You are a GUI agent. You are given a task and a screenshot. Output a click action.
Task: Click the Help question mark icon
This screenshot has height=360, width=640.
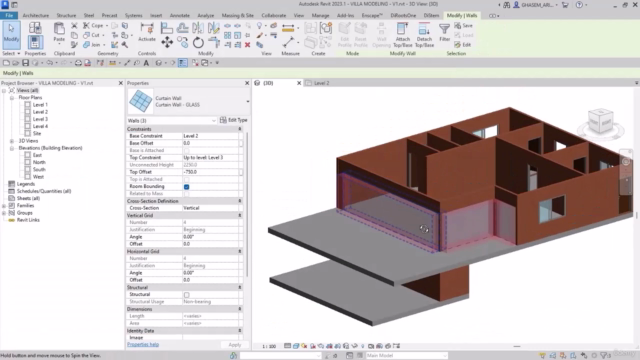pyautogui.click(x=579, y=5)
